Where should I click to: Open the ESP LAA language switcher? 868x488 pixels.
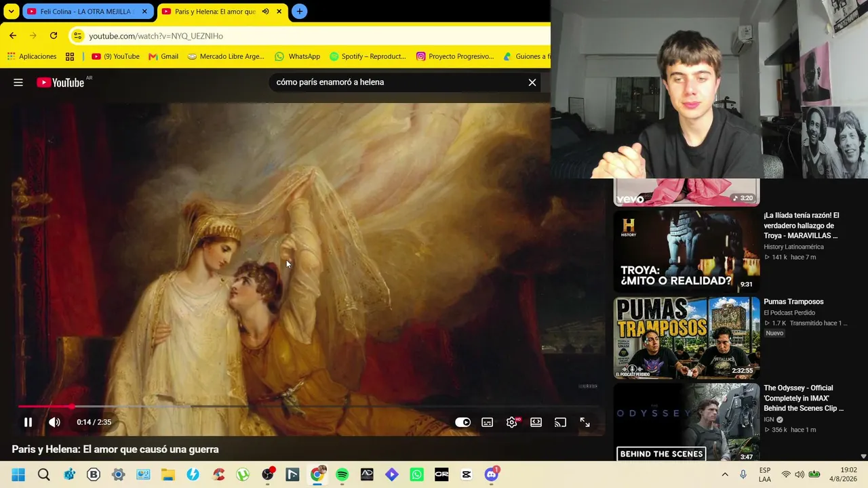pos(765,474)
